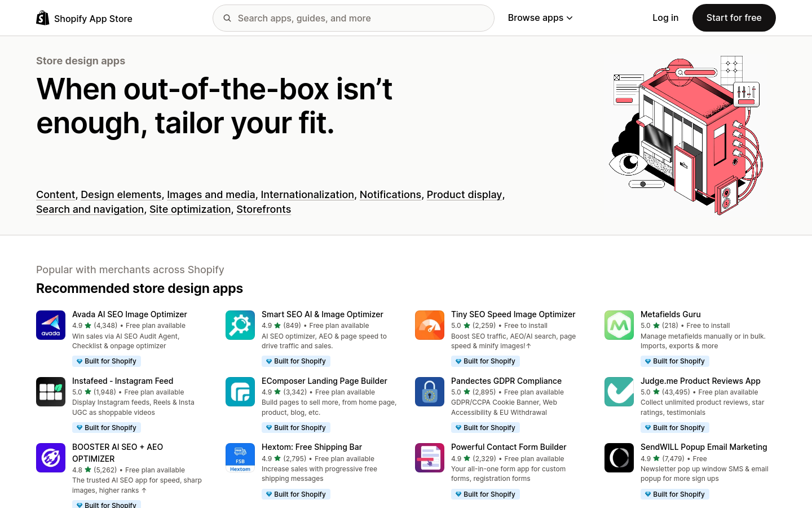
Task: Open BOOSTER AI SEO + AEO OPTIMIZER title
Action: tap(118, 453)
